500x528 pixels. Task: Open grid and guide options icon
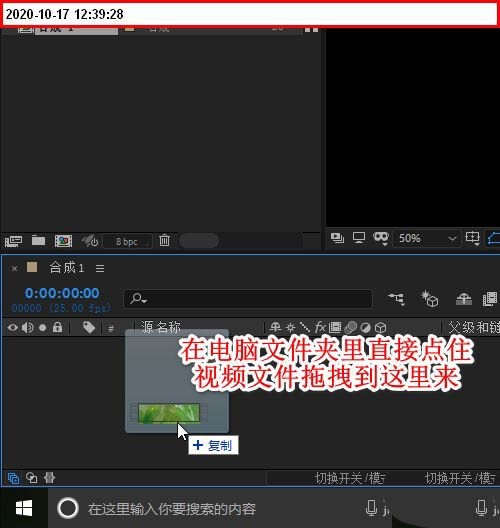pyautogui.click(x=472, y=238)
